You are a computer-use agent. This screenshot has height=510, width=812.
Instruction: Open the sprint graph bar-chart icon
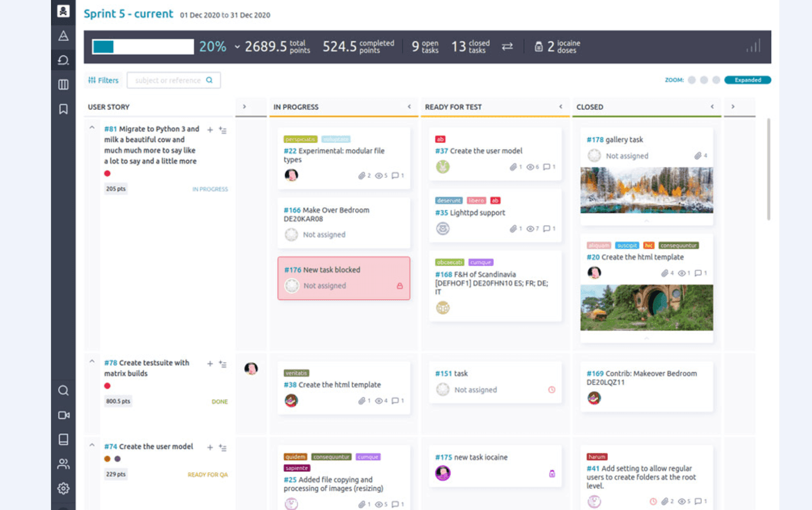click(x=753, y=46)
